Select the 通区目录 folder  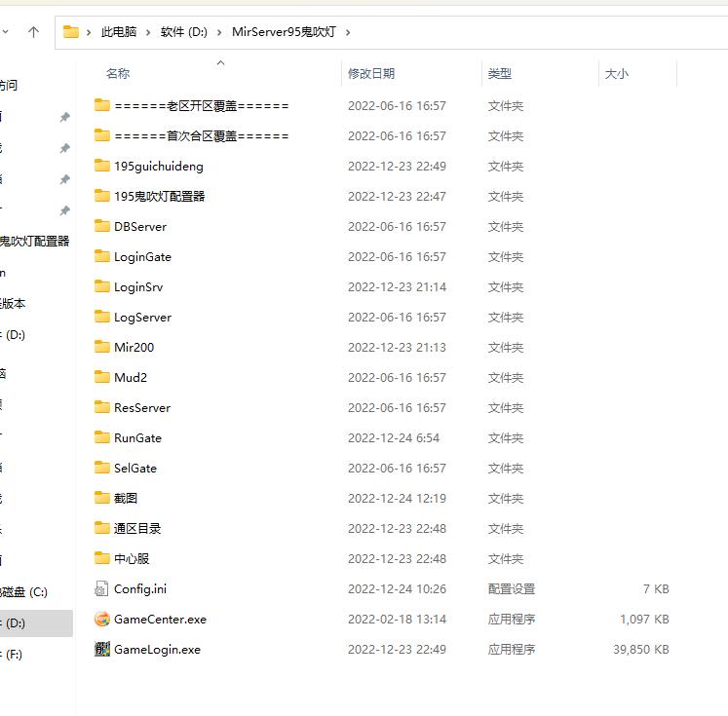(x=137, y=528)
